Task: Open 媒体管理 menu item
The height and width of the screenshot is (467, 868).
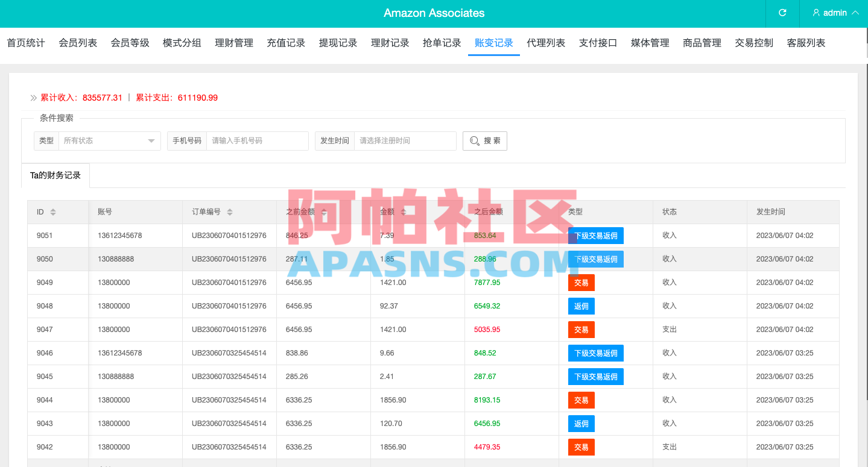Action: pos(650,43)
